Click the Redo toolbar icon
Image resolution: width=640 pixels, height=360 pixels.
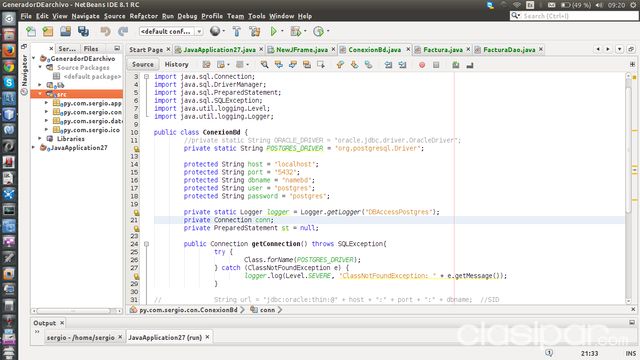click(123, 31)
